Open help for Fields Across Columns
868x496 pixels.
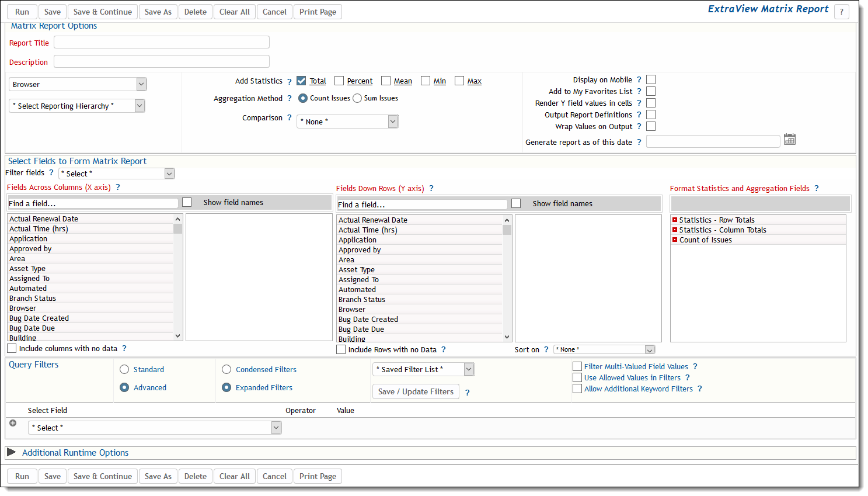point(117,187)
